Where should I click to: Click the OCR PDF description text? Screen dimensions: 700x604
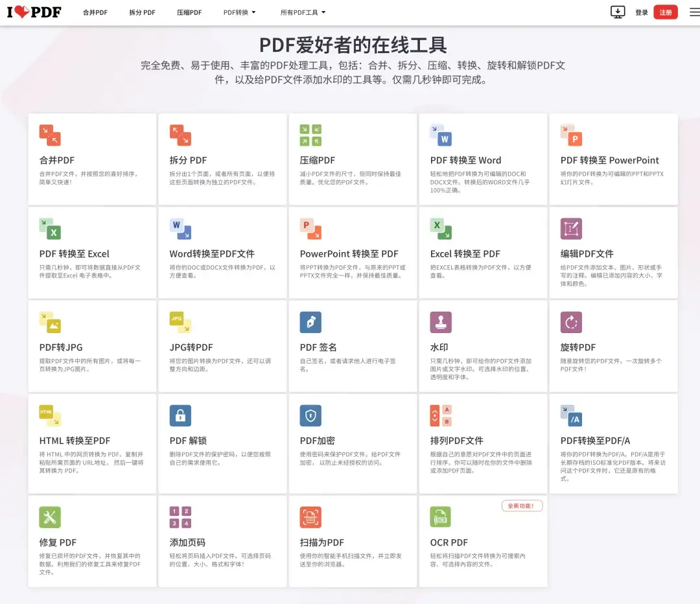click(x=478, y=560)
